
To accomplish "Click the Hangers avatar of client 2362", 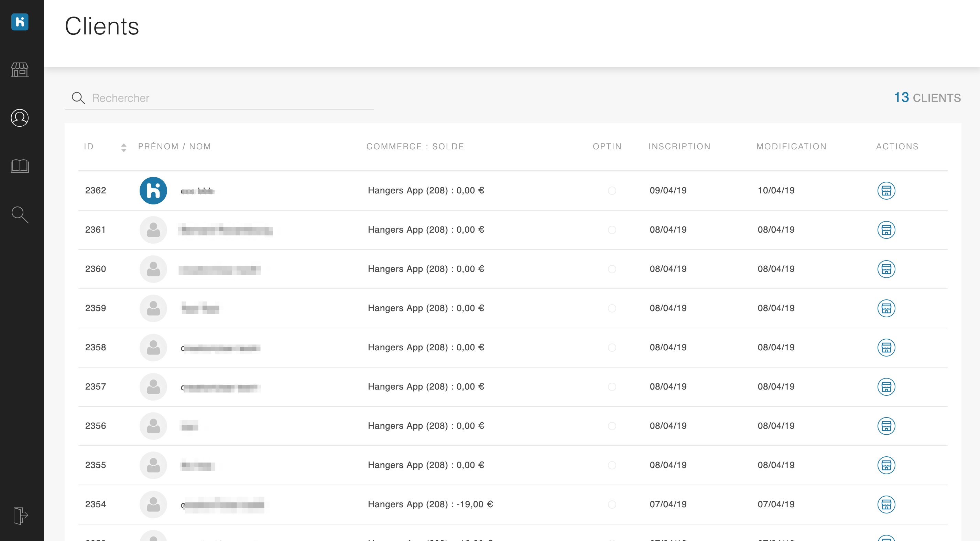I will click(153, 190).
